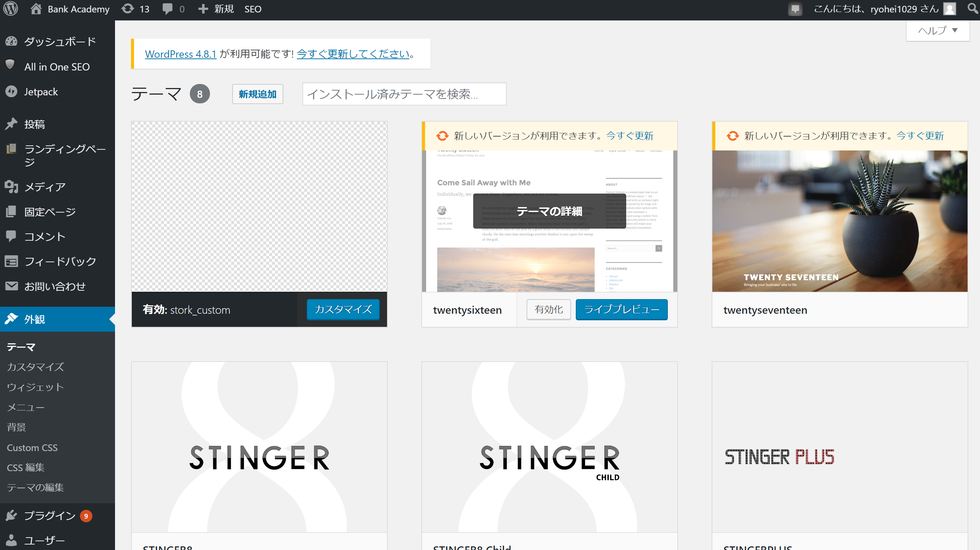Click the 投稿 pushpin icon
980x550 pixels.
tap(11, 124)
